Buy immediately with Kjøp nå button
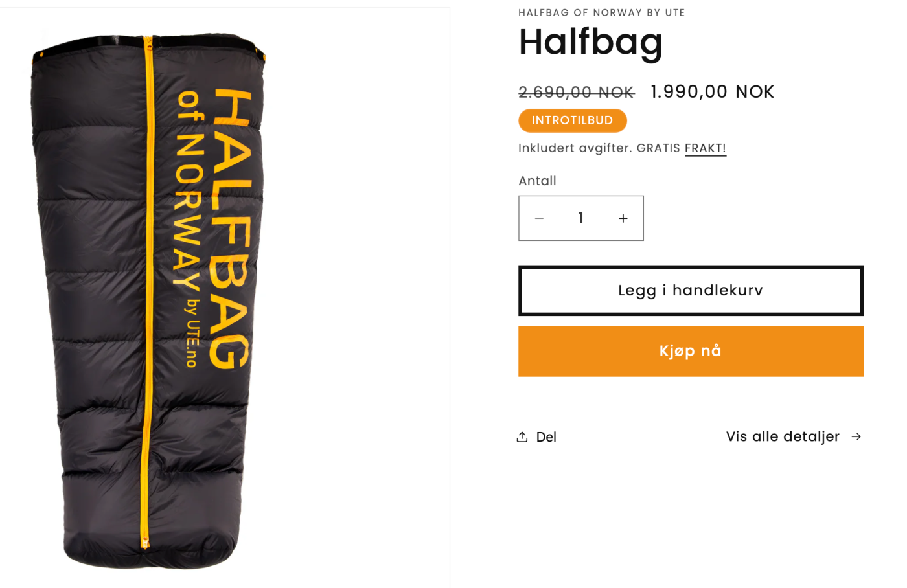 click(691, 351)
